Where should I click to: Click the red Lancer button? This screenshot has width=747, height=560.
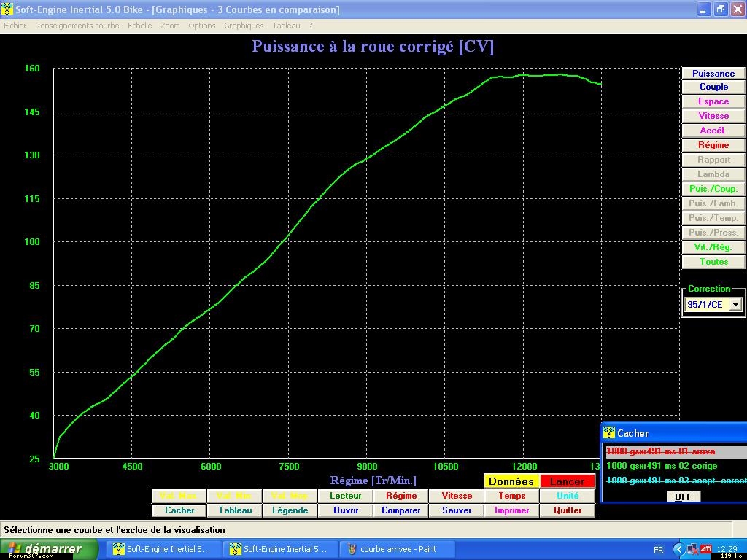pyautogui.click(x=567, y=481)
